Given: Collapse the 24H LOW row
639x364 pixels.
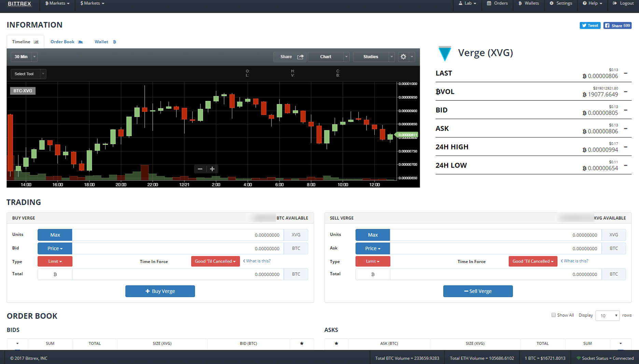Looking at the screenshot, I should tap(626, 165).
